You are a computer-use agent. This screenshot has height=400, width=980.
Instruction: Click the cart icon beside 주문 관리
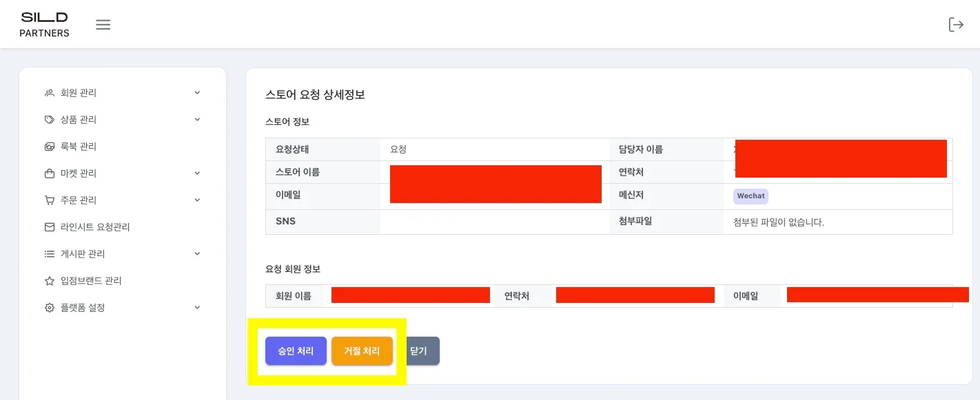click(50, 200)
